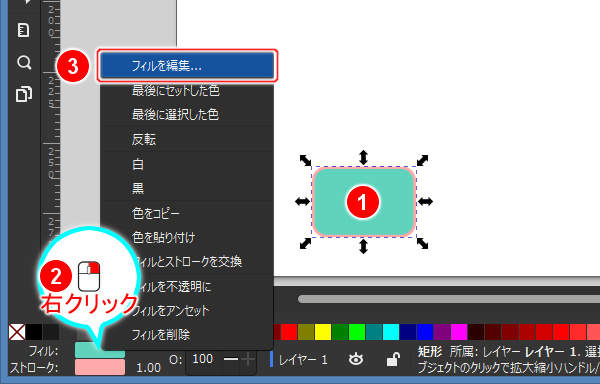Screen dimensions: 600x384
Task: Select the Zoom tool in the toolbox
Action: 24,62
